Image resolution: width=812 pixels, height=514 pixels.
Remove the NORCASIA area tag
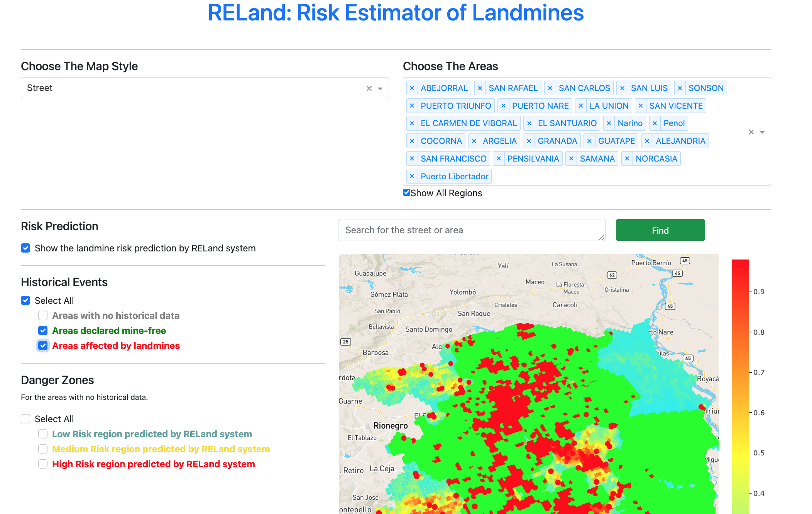point(627,159)
